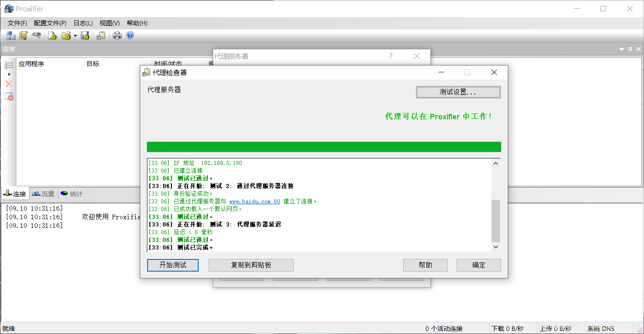Open the 日志(L) menu
The height and width of the screenshot is (334, 644).
[83, 23]
